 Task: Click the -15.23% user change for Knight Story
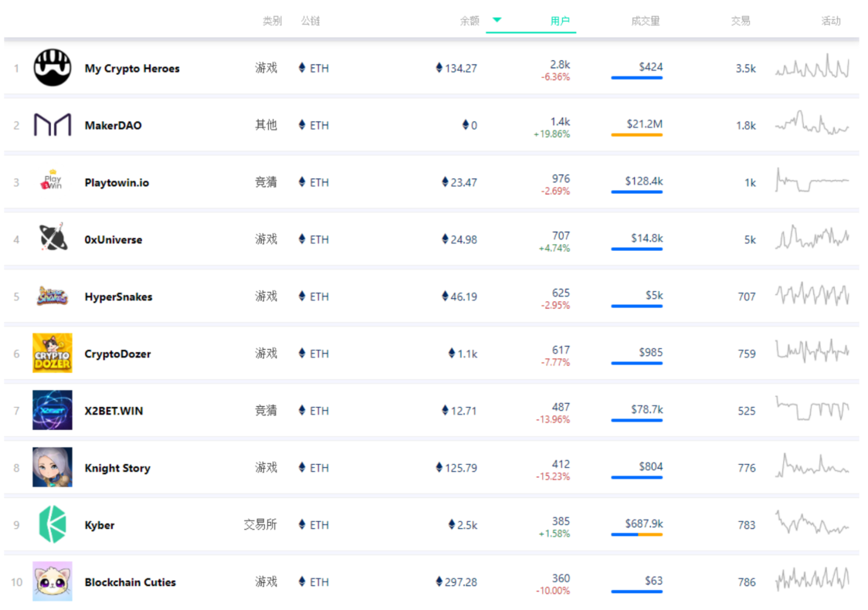(552, 476)
